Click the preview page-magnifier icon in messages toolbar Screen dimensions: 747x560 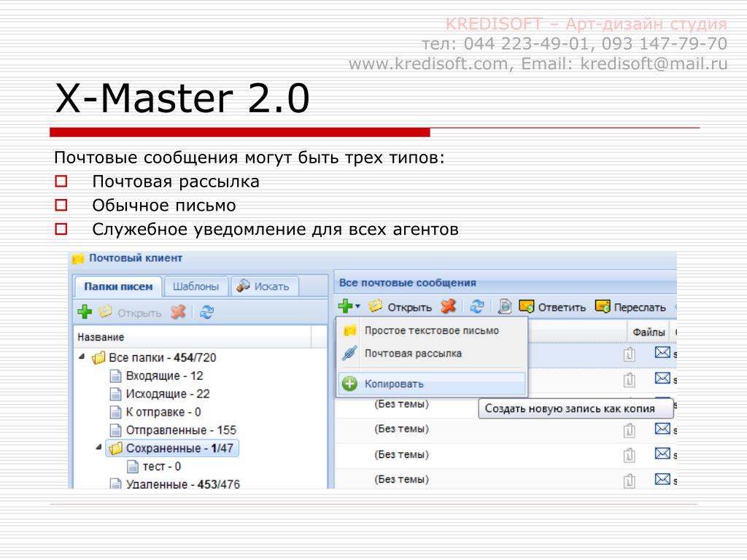pyautogui.click(x=505, y=306)
